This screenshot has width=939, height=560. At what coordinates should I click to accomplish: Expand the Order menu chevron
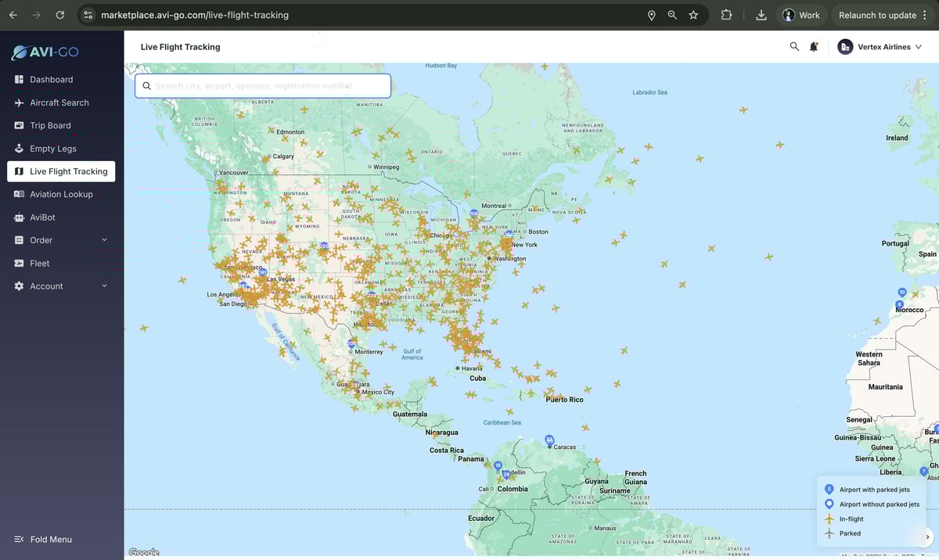tap(104, 240)
